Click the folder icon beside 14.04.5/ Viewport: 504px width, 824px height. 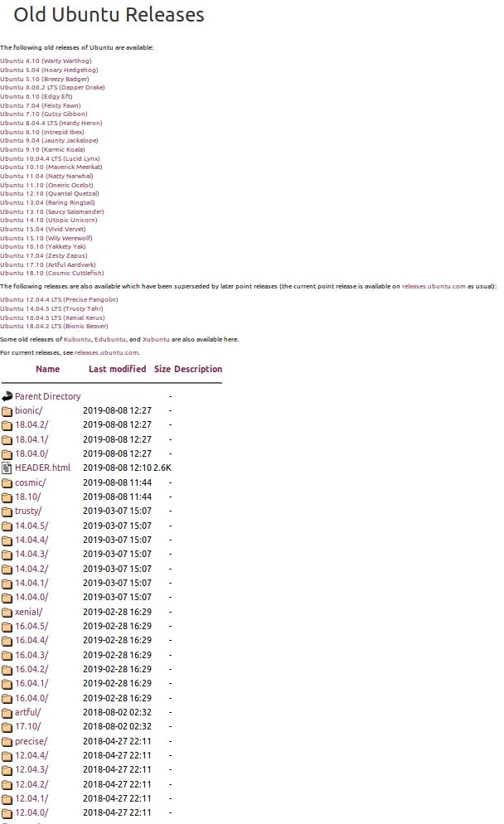[x=7, y=526]
